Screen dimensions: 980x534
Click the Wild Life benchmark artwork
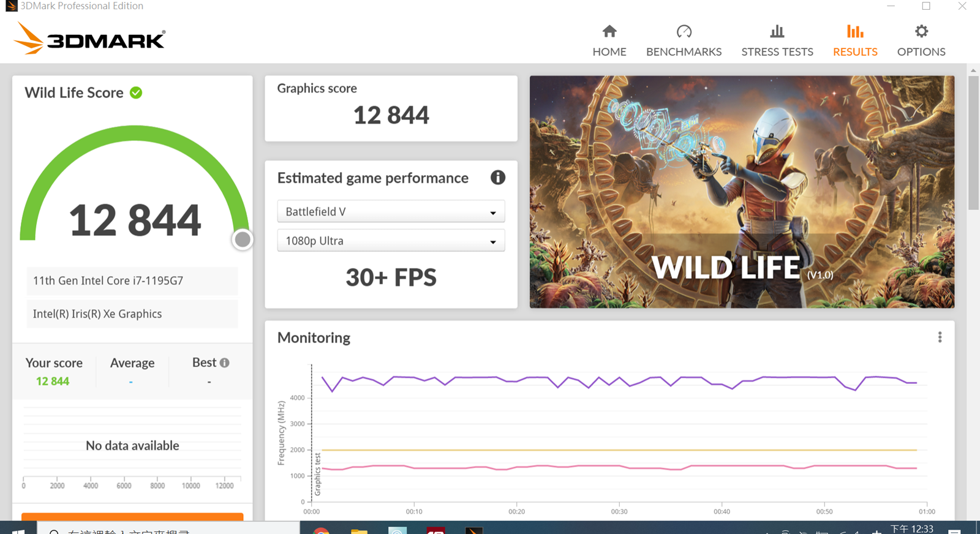click(x=741, y=191)
